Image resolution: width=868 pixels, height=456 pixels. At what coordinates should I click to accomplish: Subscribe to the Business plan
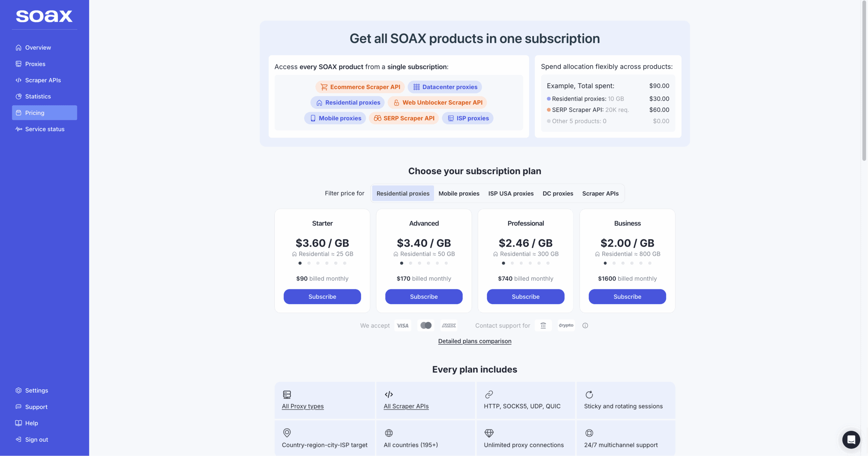tap(627, 296)
